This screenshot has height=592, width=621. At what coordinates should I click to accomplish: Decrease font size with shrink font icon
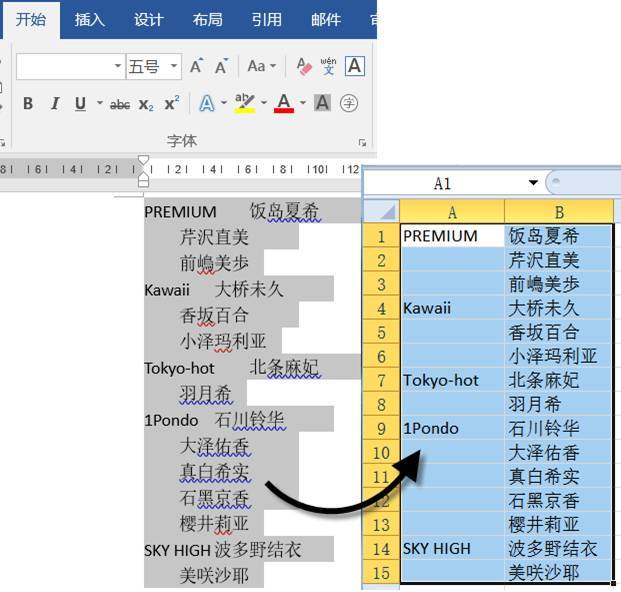tap(221, 66)
